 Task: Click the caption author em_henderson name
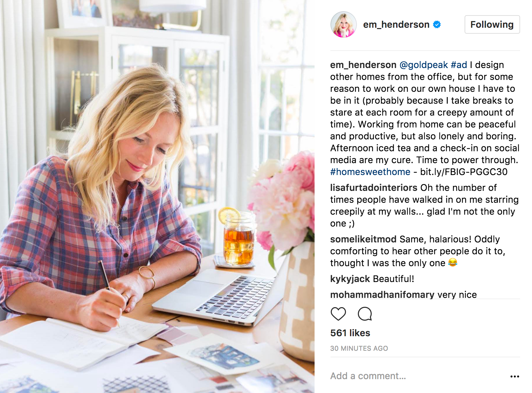[x=363, y=65]
